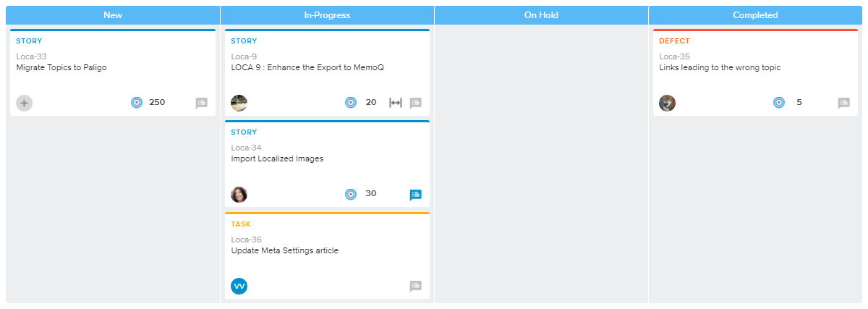Open comments icon on Loca-33 card

[201, 103]
